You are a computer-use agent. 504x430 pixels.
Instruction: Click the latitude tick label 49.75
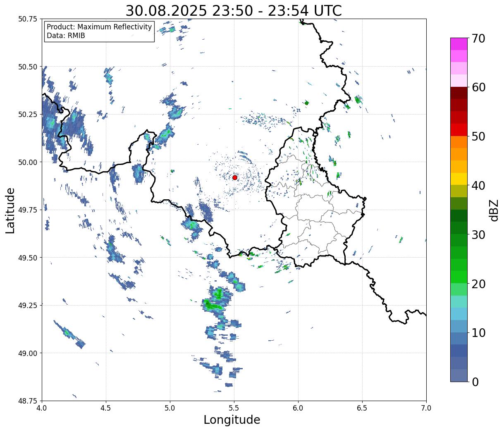[28, 210]
